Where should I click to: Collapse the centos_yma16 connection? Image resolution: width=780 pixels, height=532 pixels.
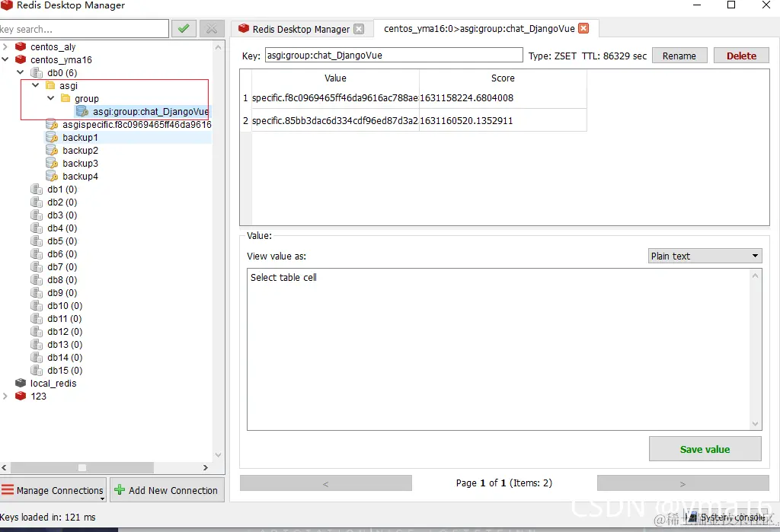pos(5,59)
